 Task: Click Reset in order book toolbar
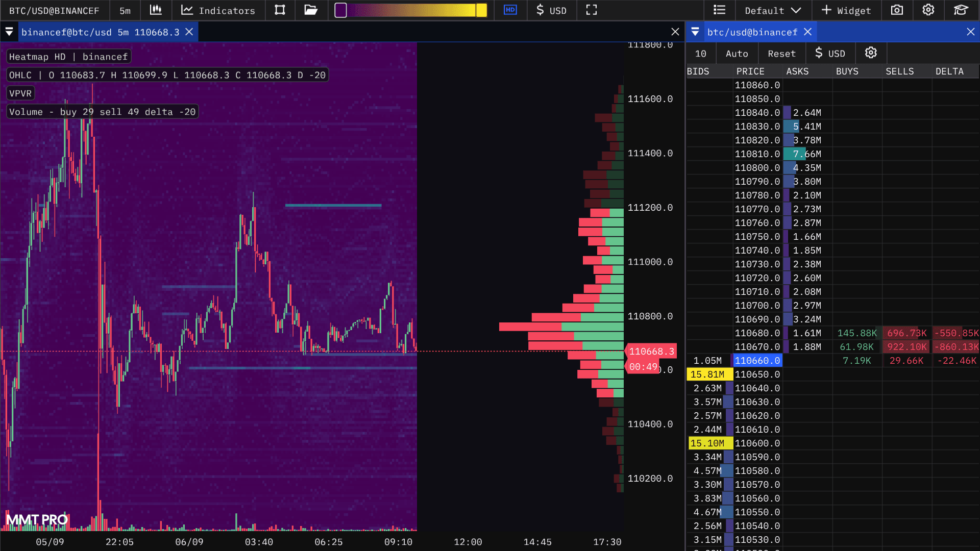781,54
